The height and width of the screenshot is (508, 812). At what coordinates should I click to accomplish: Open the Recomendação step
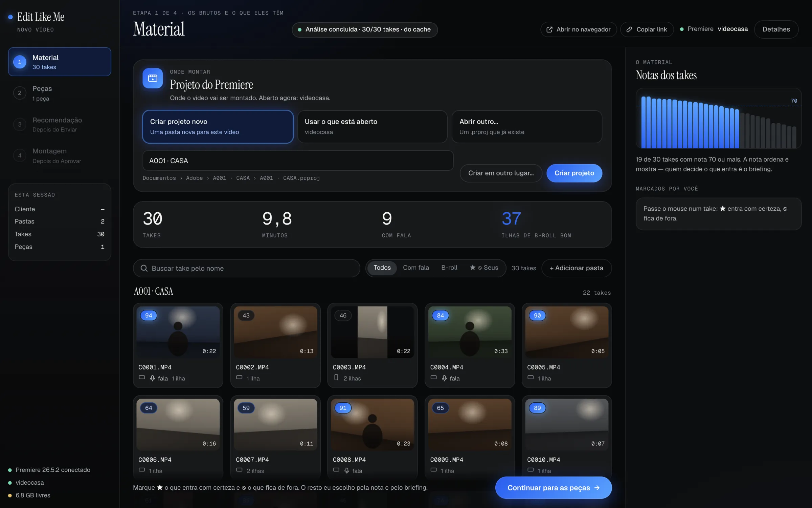60,124
